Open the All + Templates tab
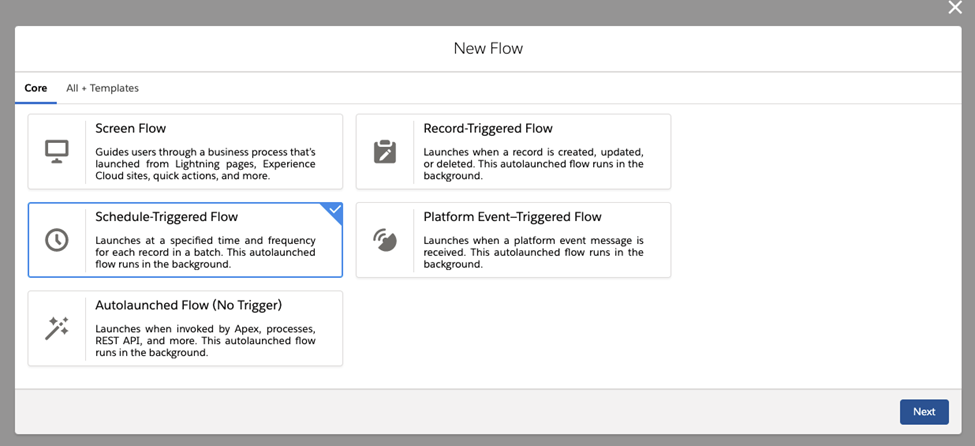The width and height of the screenshot is (975, 446). coord(103,88)
